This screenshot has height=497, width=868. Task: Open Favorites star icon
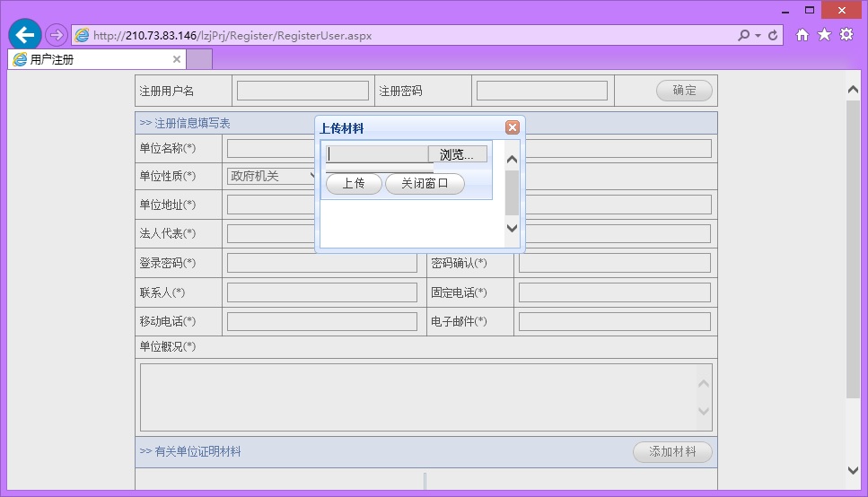coord(824,35)
